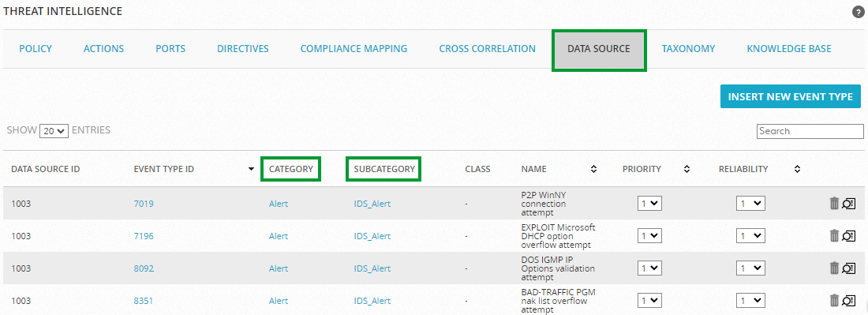Open the Show entries count dropdown
Viewport: 868px width, 315px height.
[54, 131]
